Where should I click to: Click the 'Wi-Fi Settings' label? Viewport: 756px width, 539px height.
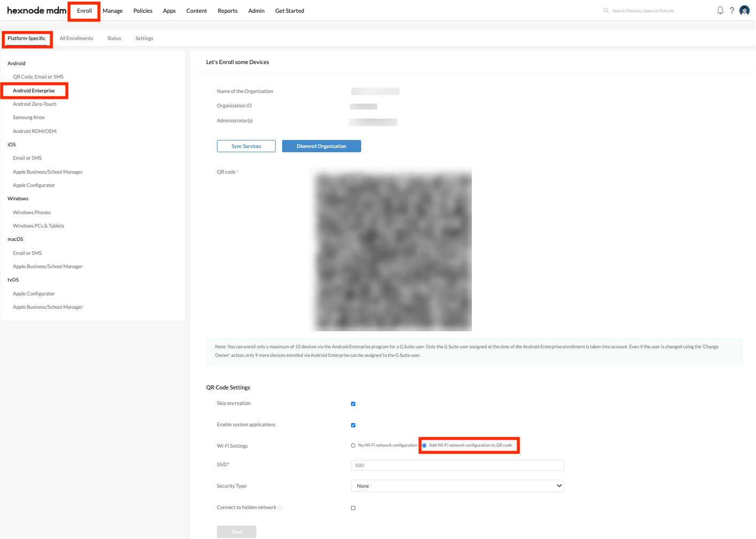point(232,446)
